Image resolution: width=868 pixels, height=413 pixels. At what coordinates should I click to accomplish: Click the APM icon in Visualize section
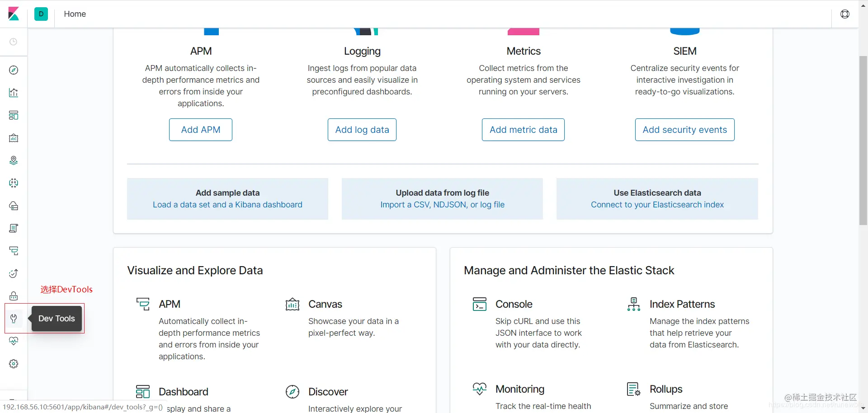(x=143, y=304)
